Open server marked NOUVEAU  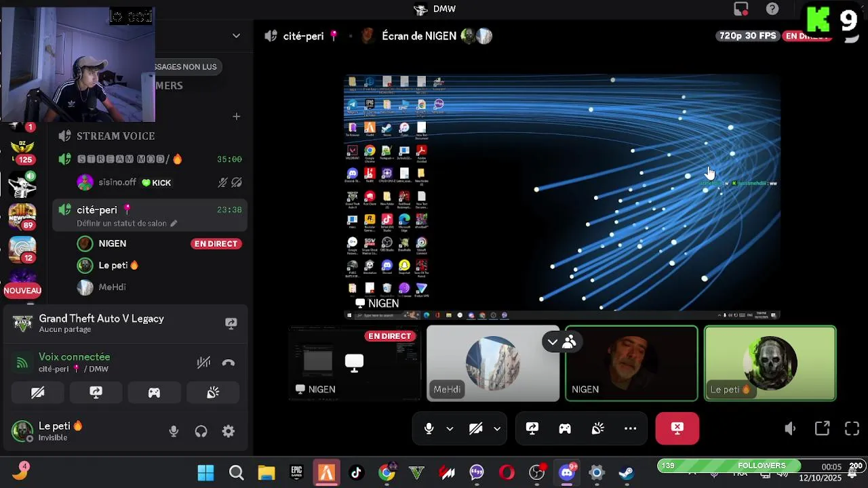(22, 282)
